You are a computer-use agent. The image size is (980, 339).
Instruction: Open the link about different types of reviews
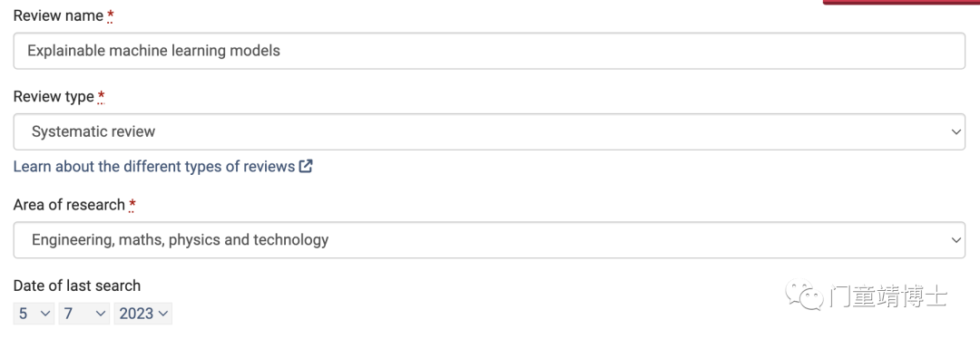tap(153, 167)
